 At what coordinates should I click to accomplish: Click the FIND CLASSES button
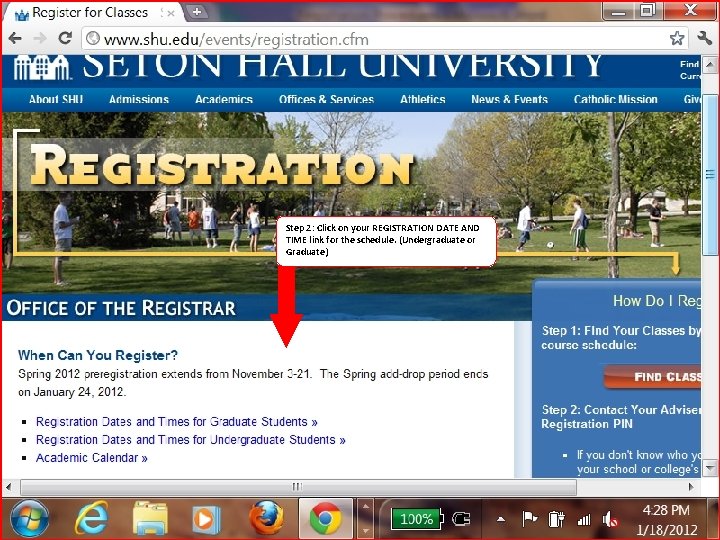coord(653,377)
